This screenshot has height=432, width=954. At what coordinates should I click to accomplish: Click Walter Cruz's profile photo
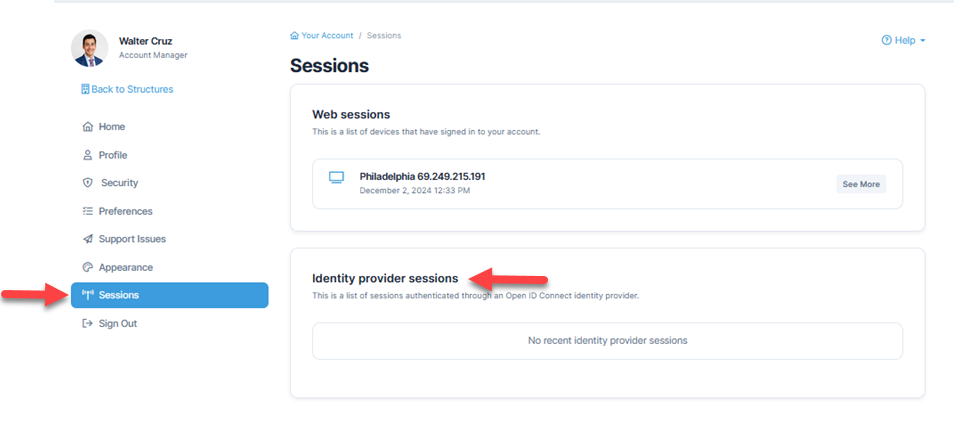click(x=90, y=48)
